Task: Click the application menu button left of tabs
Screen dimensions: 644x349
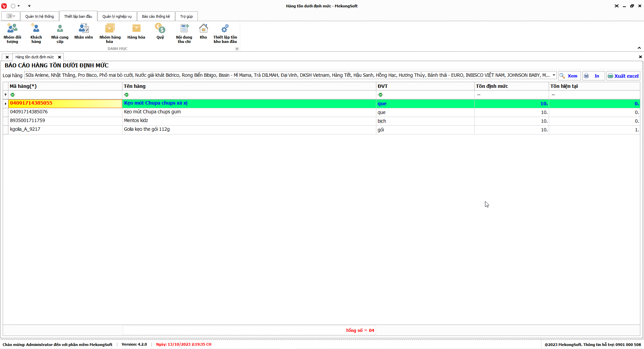Action: 11,16
